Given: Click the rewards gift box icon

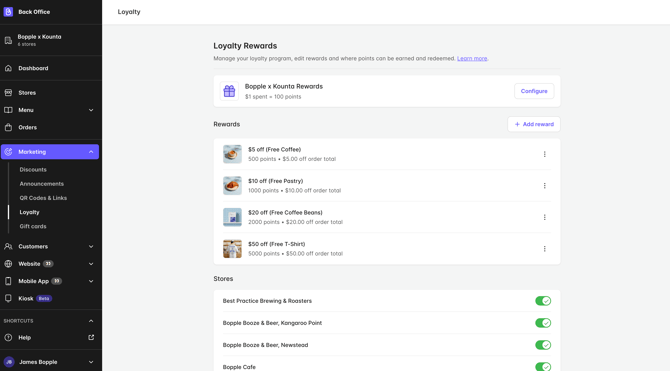Looking at the screenshot, I should point(229,91).
